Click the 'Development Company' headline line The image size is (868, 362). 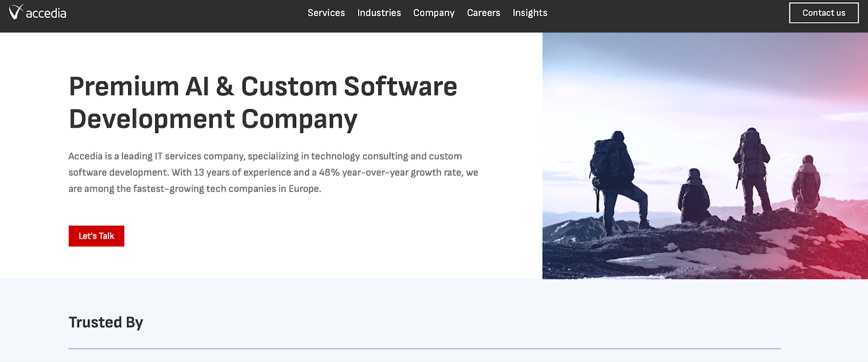pyautogui.click(x=213, y=119)
